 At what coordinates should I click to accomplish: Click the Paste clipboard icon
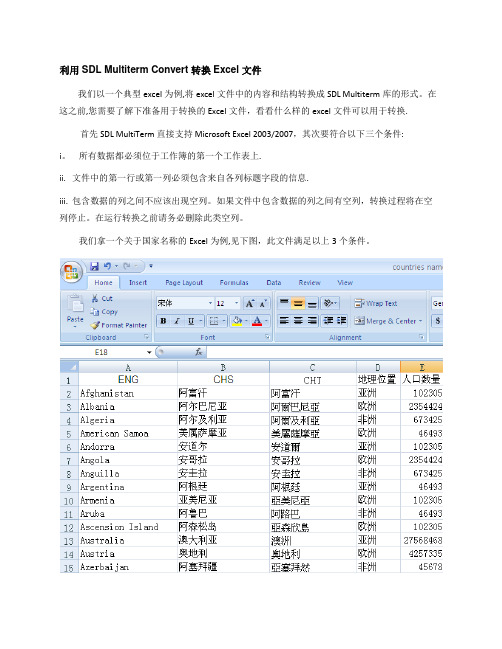[75, 303]
